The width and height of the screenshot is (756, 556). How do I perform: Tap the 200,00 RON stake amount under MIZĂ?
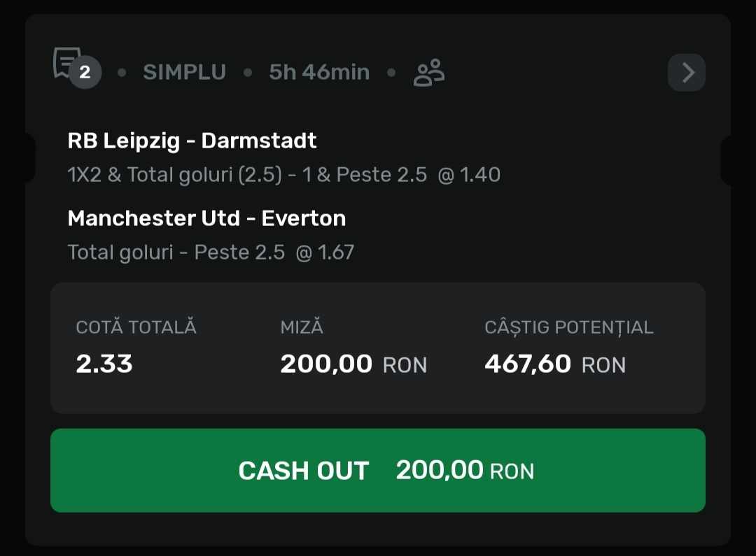point(353,364)
